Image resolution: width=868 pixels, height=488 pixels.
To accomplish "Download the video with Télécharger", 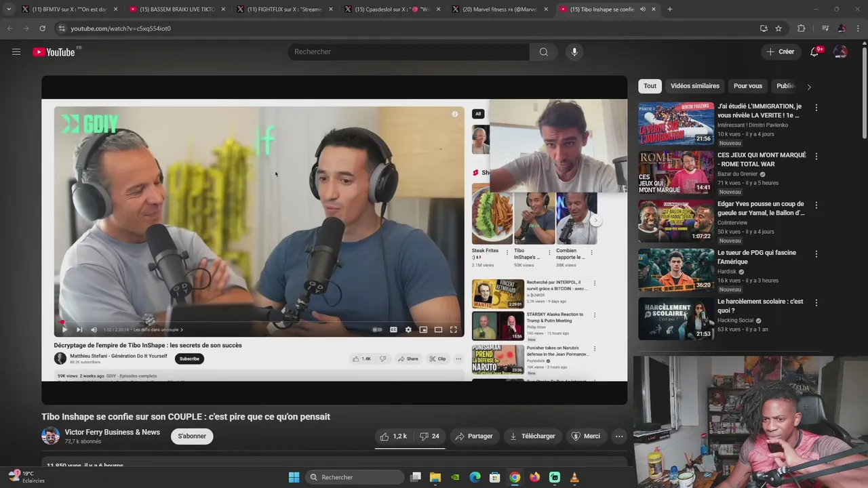I will coord(532,436).
